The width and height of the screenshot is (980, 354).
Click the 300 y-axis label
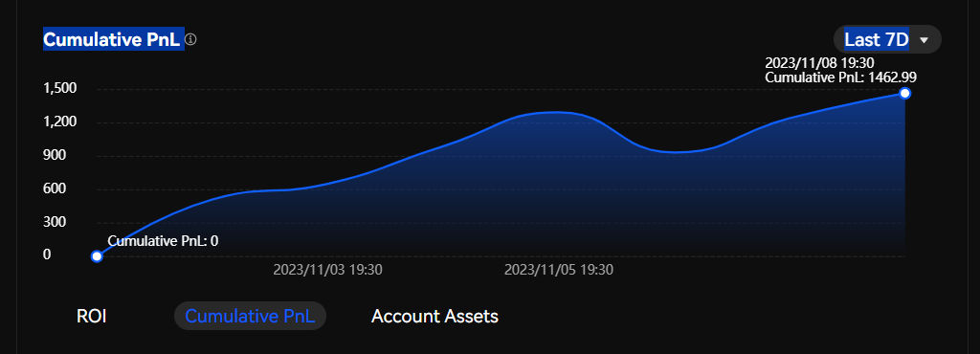pyautogui.click(x=55, y=222)
